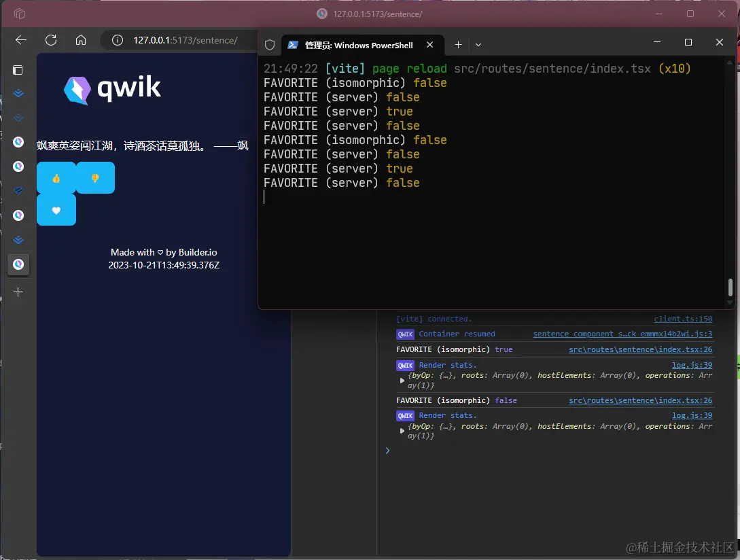Open the terminal profile dropdown chevron
The height and width of the screenshot is (560, 740).
click(x=478, y=45)
